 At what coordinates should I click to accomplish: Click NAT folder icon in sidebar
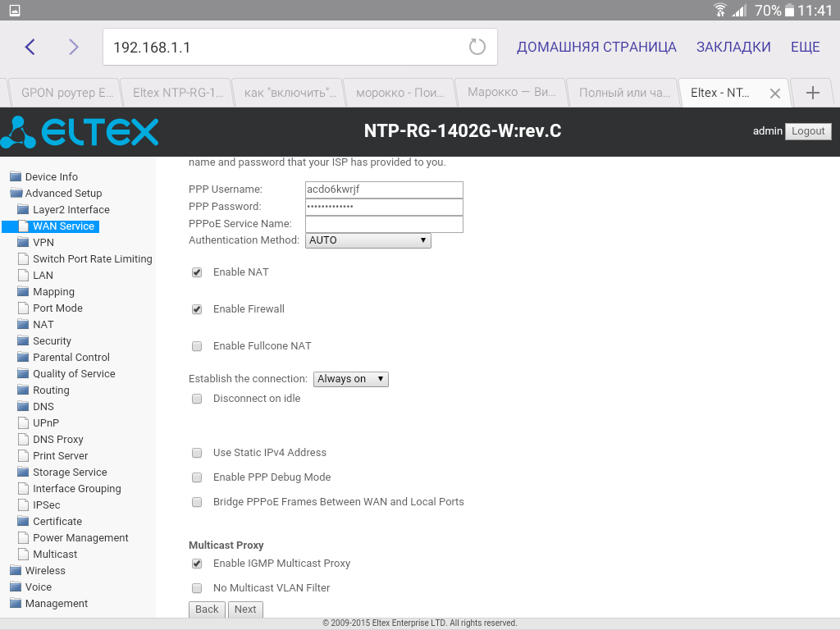[x=23, y=324]
